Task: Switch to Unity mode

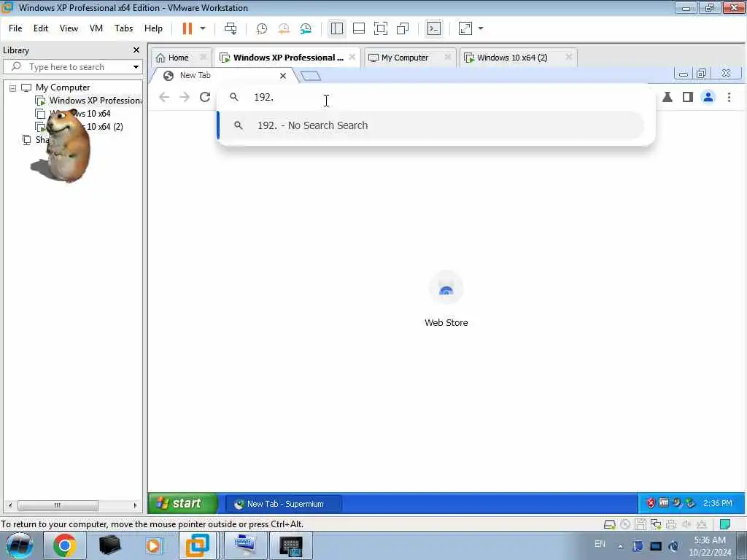Action: tap(403, 28)
